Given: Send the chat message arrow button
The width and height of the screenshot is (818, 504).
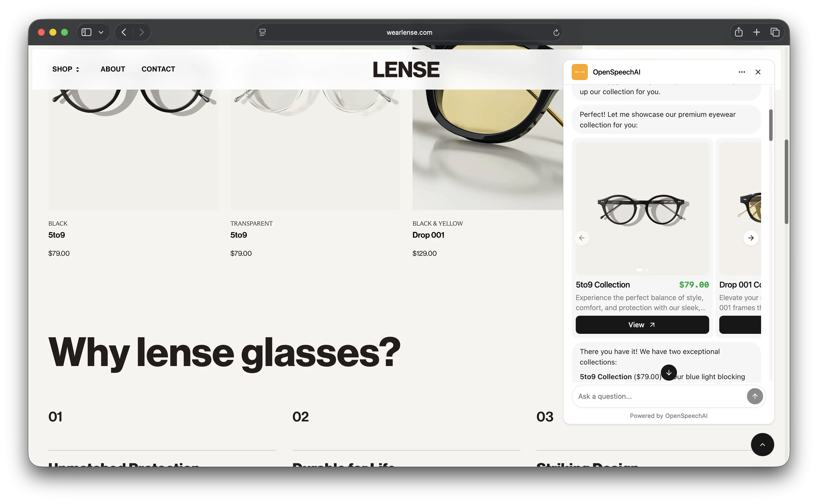Looking at the screenshot, I should [x=755, y=396].
